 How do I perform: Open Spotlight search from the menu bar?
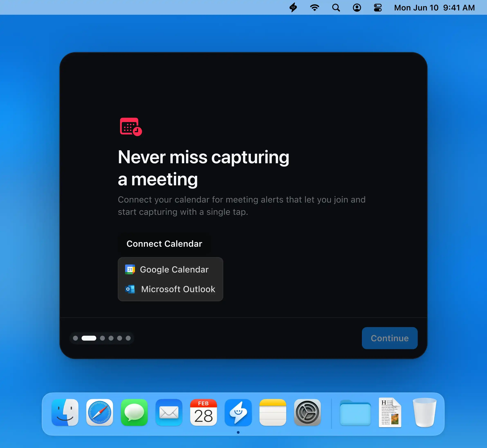tap(336, 8)
